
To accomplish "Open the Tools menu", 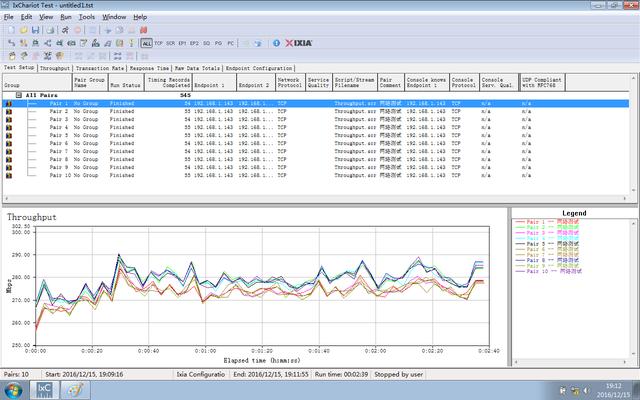I will click(x=87, y=17).
